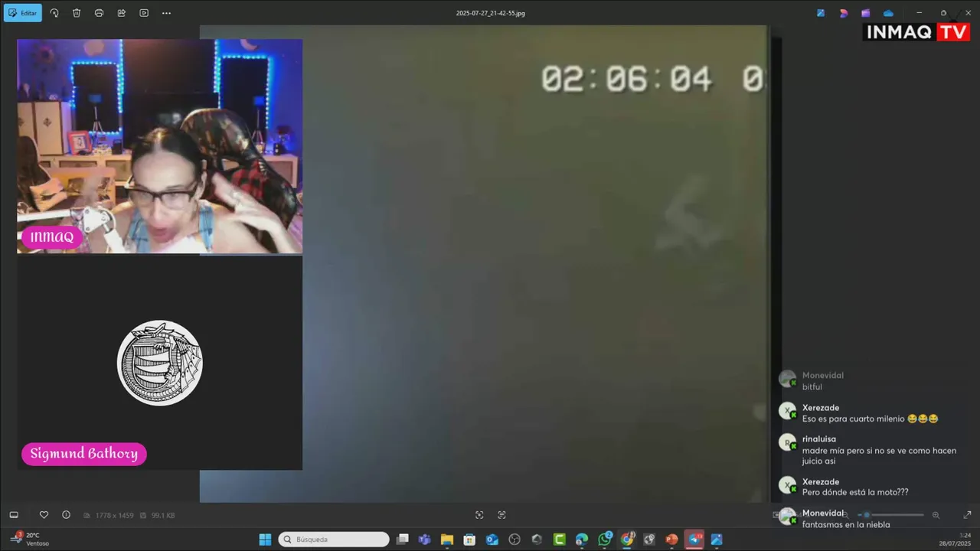Click the INMAQ webcam feed thumbnail
Viewport: 980px width, 551px height.
pyautogui.click(x=159, y=146)
